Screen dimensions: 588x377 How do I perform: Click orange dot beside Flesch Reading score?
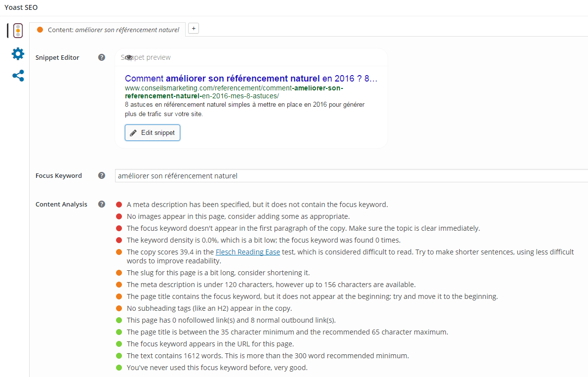pos(119,252)
